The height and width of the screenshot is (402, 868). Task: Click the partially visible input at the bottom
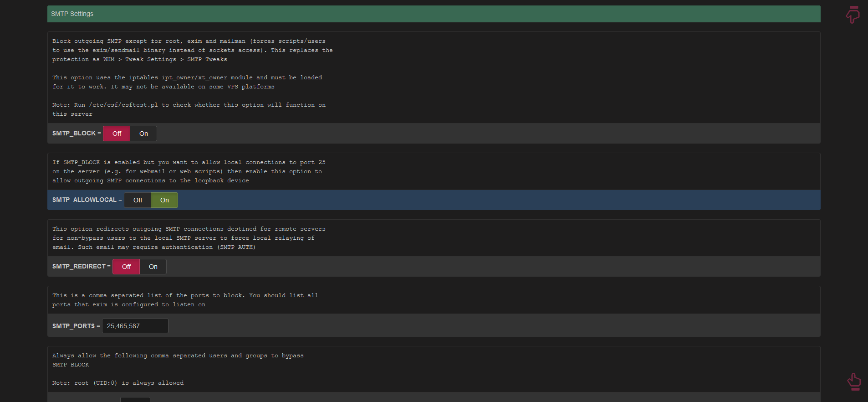(135, 399)
